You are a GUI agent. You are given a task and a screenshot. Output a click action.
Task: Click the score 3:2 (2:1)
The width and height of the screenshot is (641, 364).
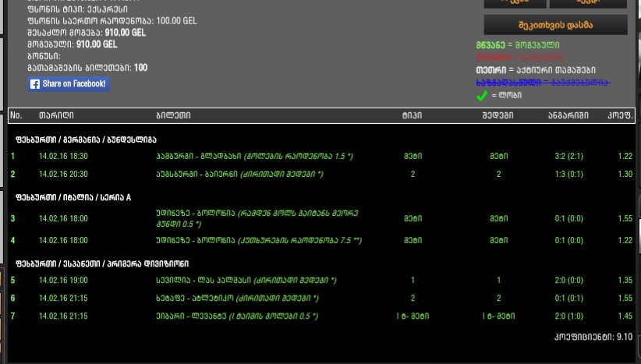(x=569, y=156)
